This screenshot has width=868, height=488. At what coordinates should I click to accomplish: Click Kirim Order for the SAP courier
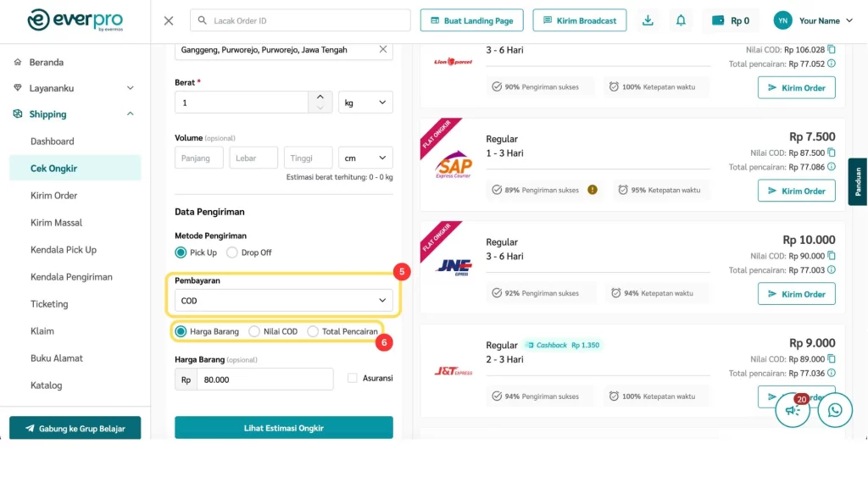[x=796, y=191]
